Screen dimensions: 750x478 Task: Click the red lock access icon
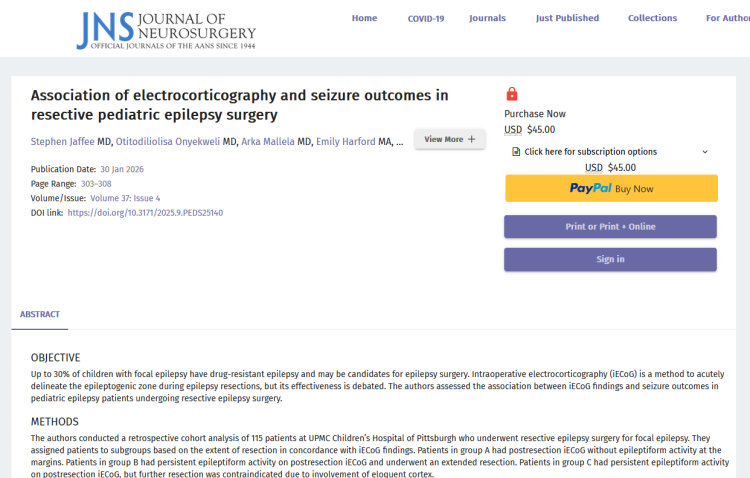coord(512,94)
